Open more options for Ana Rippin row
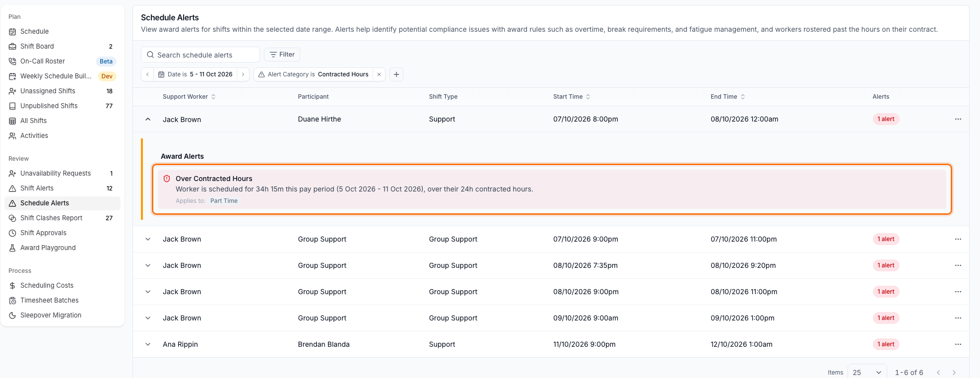 point(958,344)
